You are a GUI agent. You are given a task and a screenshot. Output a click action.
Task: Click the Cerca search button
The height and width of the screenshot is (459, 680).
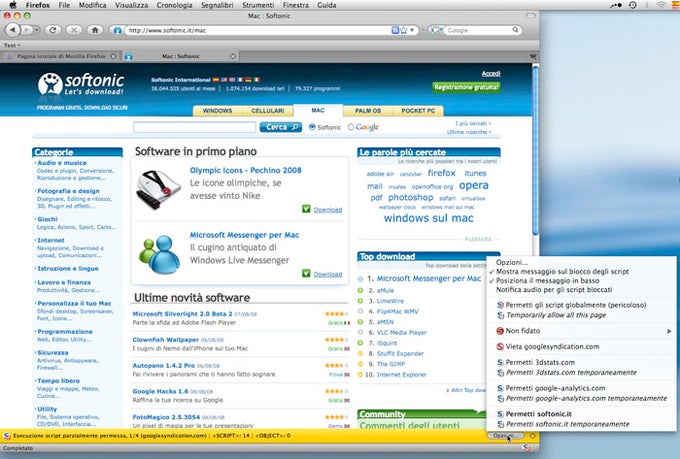click(x=281, y=127)
